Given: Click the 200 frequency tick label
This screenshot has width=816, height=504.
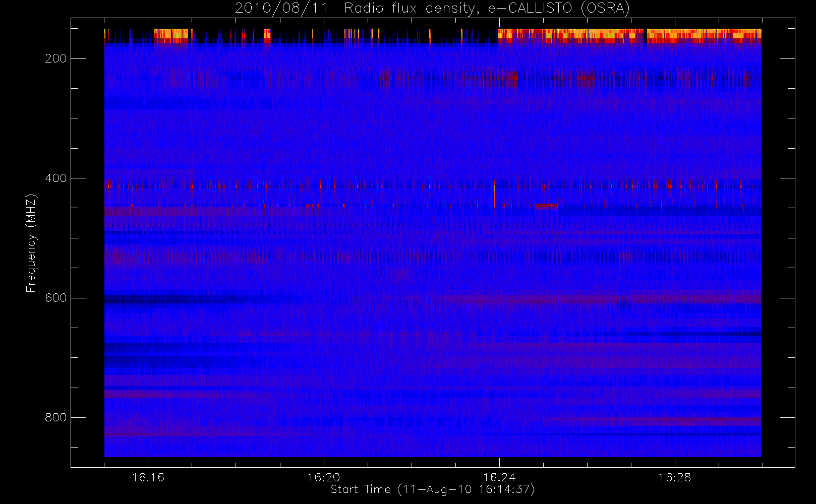Looking at the screenshot, I should click(55, 59).
